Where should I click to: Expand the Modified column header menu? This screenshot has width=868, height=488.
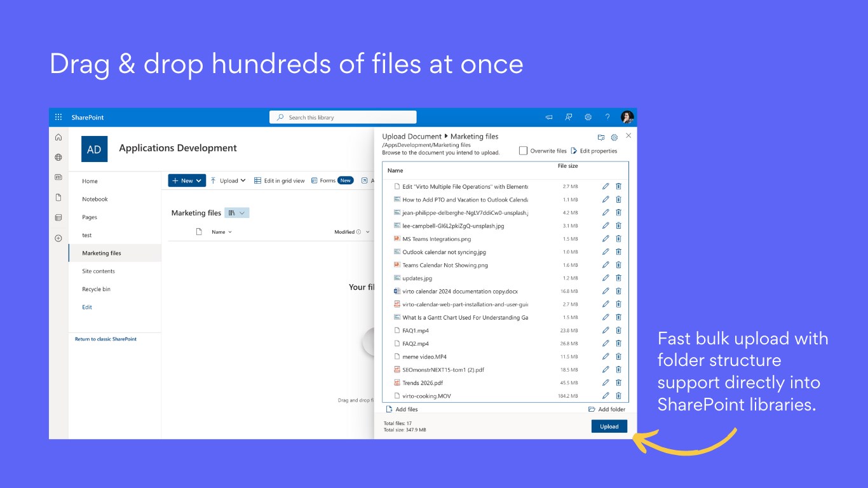tap(352, 232)
